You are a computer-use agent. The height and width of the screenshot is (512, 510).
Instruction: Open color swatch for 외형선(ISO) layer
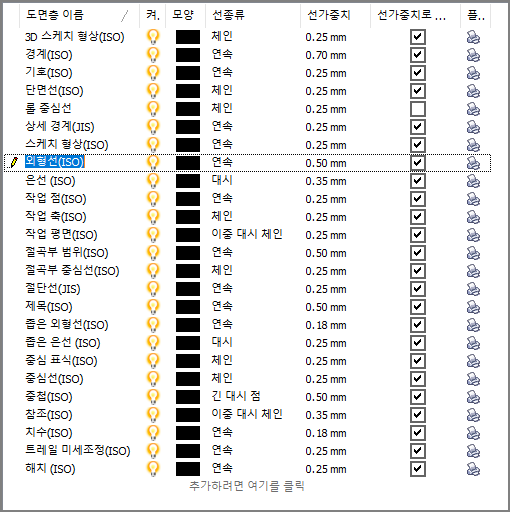(188, 163)
